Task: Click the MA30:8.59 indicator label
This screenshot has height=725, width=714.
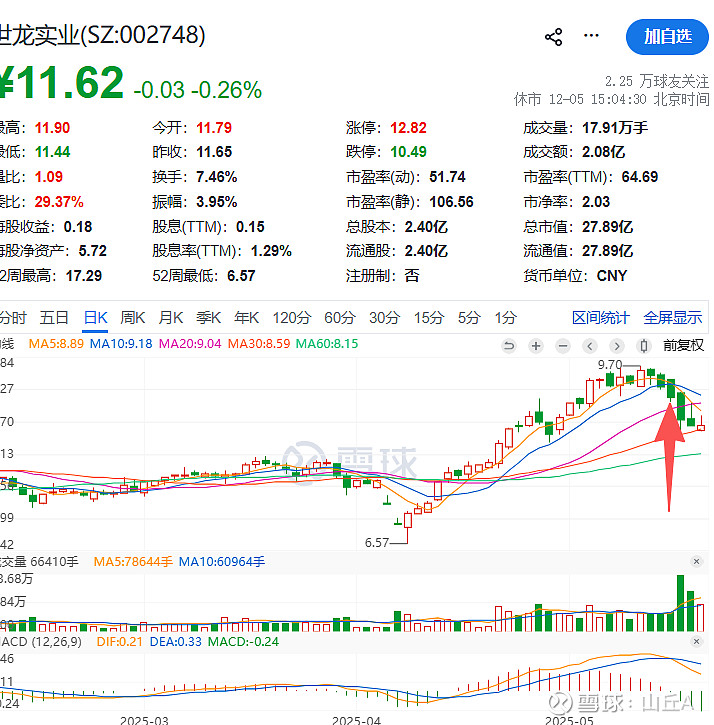Action: click(x=259, y=344)
